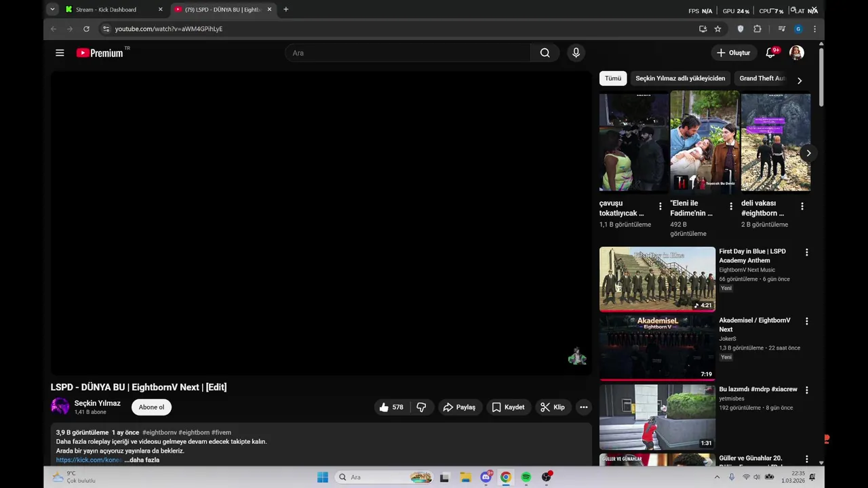Show hidden tray icons chevron
The height and width of the screenshot is (488, 868).
tap(717, 477)
